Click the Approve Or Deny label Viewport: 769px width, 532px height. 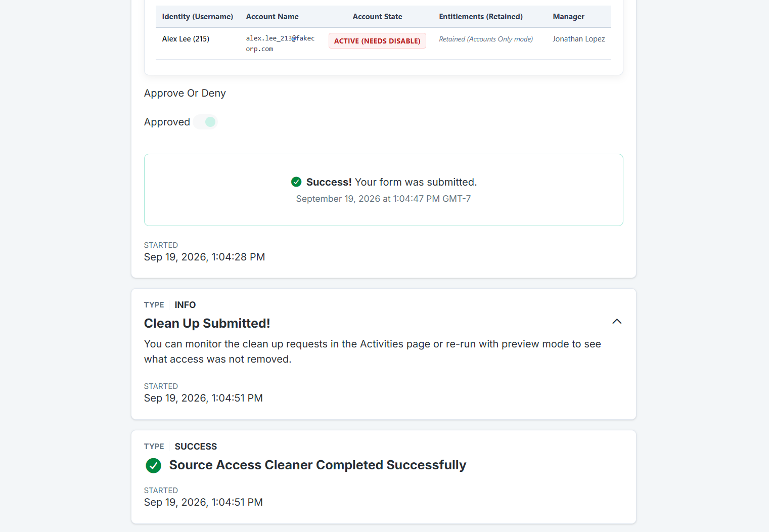[185, 93]
